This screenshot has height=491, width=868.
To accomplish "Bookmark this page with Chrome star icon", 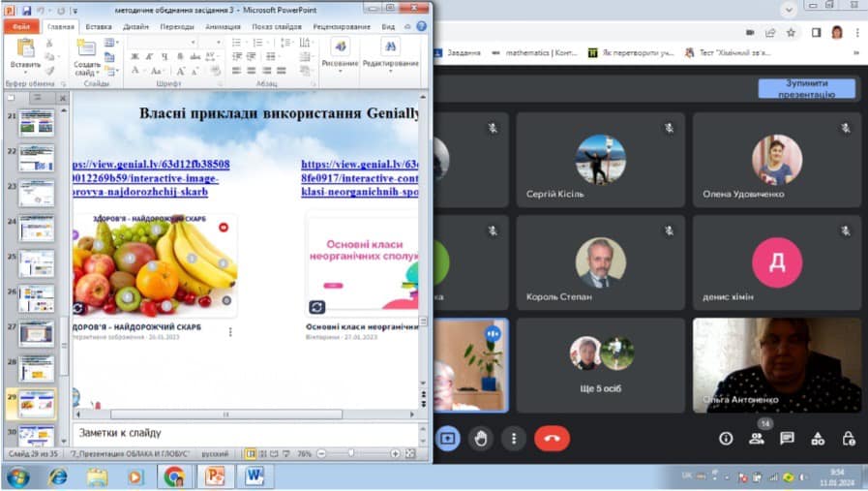I will click(x=791, y=33).
